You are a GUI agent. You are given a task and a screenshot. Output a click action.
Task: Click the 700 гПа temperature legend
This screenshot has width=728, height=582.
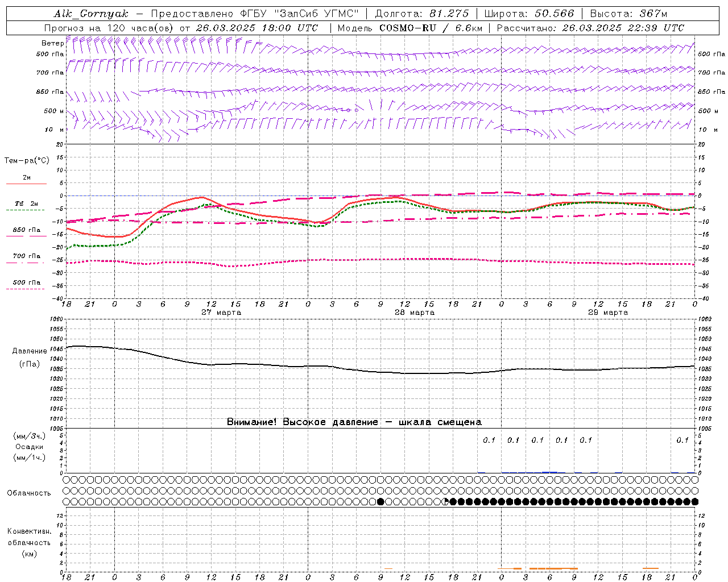pos(27,256)
